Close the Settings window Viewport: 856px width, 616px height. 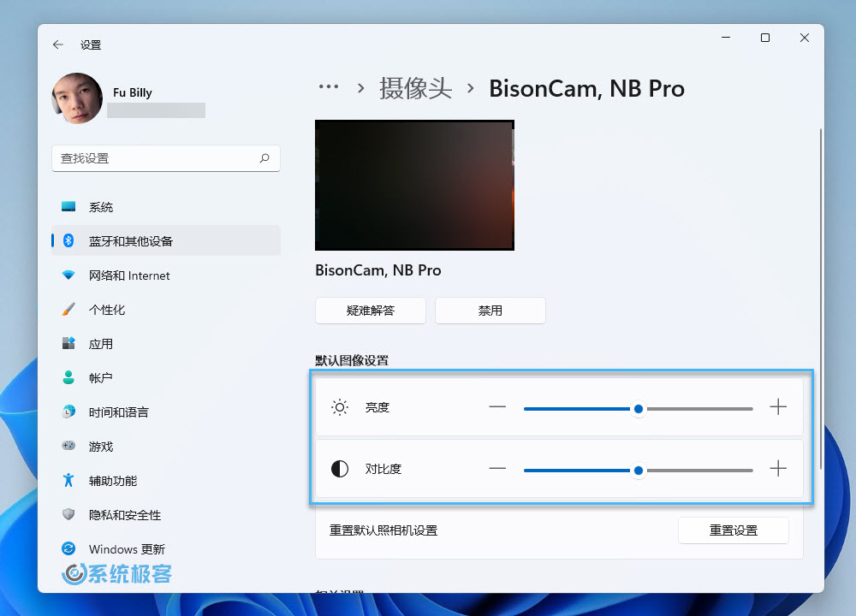[x=805, y=38]
